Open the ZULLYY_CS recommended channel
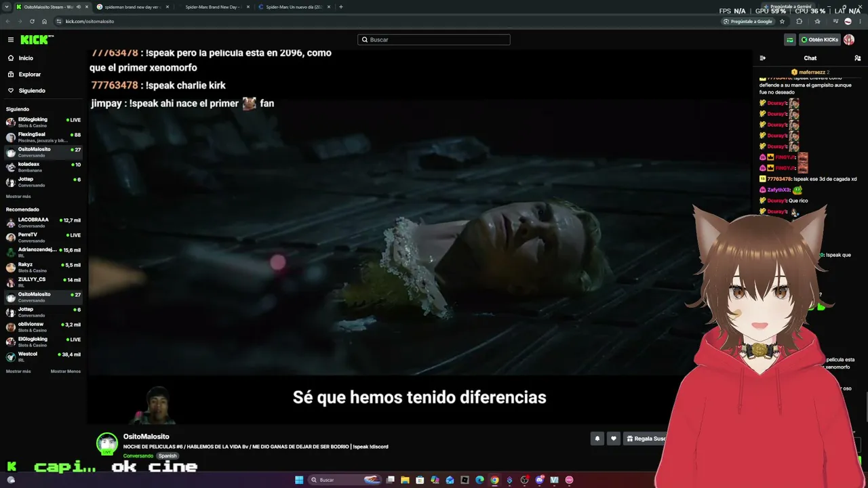The image size is (868, 488). (43, 282)
